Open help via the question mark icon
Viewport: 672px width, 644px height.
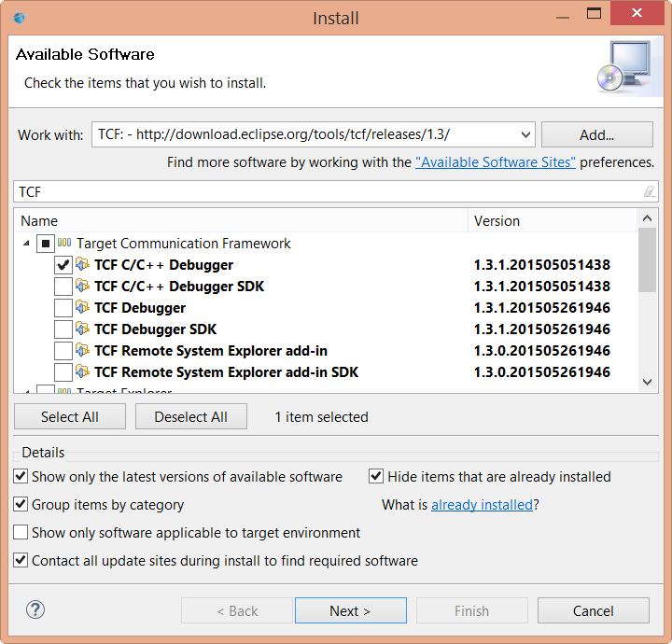[35, 609]
